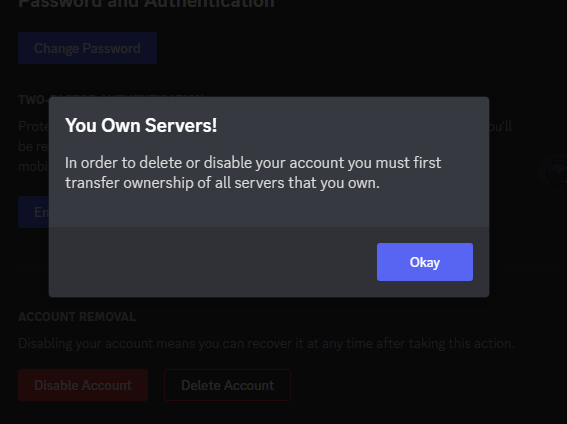This screenshot has height=424, width=567.
Task: Click the empty dialog body area below message
Action: pos(269,210)
